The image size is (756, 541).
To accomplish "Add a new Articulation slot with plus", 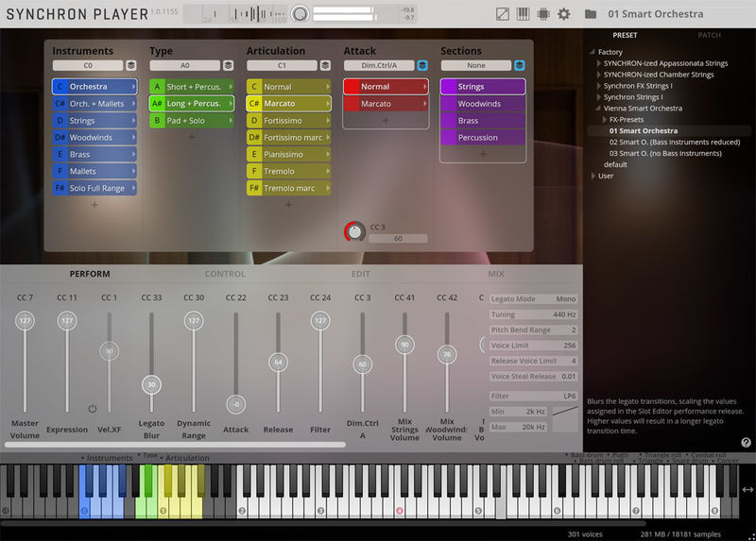I will coord(289,205).
